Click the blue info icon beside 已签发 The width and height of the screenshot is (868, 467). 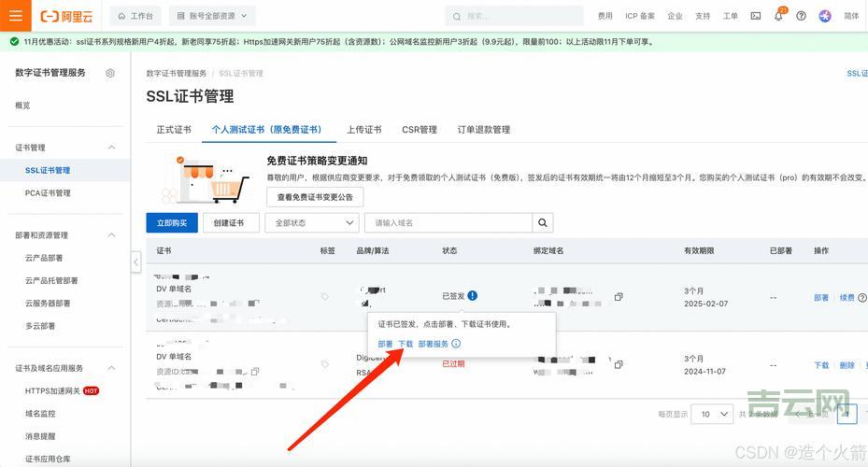click(x=472, y=295)
